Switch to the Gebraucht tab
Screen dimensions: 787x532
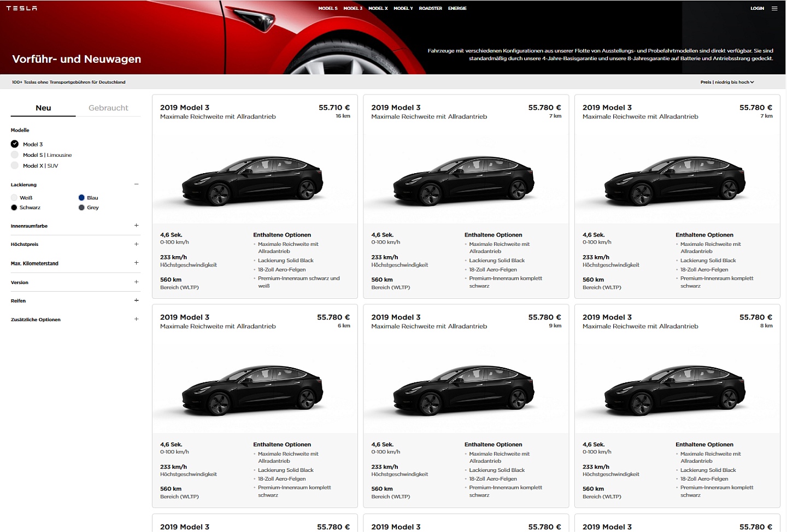pyautogui.click(x=108, y=108)
